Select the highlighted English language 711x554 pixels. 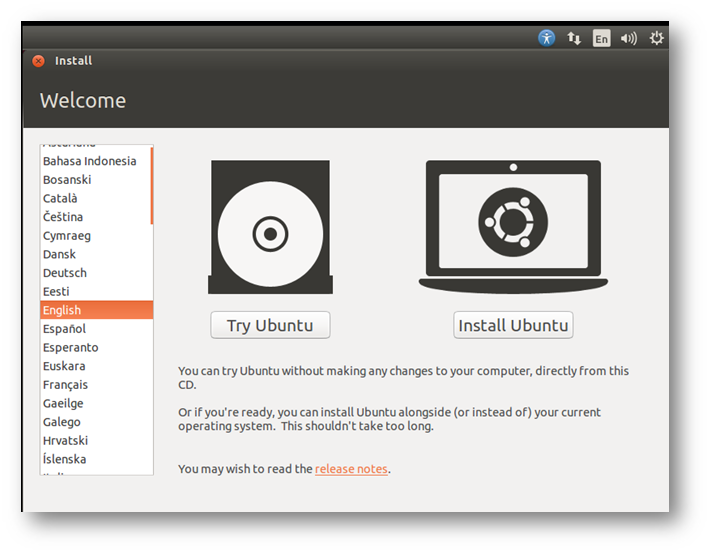(96, 310)
